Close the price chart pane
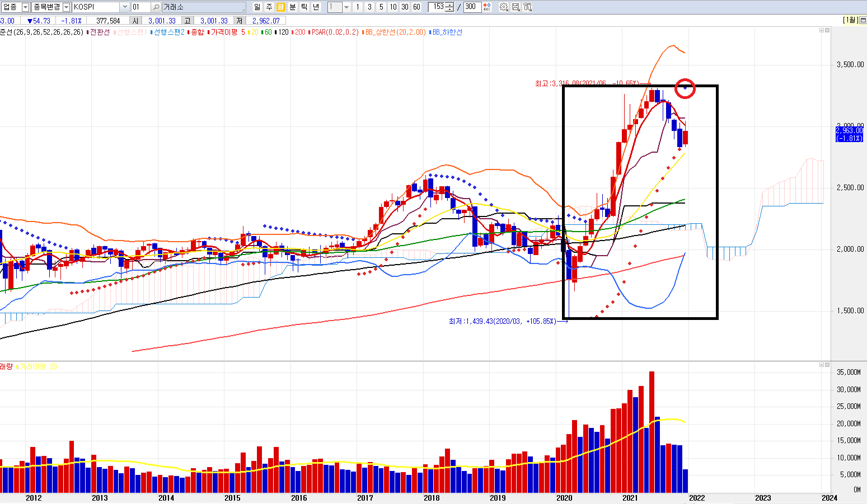Viewport: 867px width, 504px height. pyautogui.click(x=827, y=31)
